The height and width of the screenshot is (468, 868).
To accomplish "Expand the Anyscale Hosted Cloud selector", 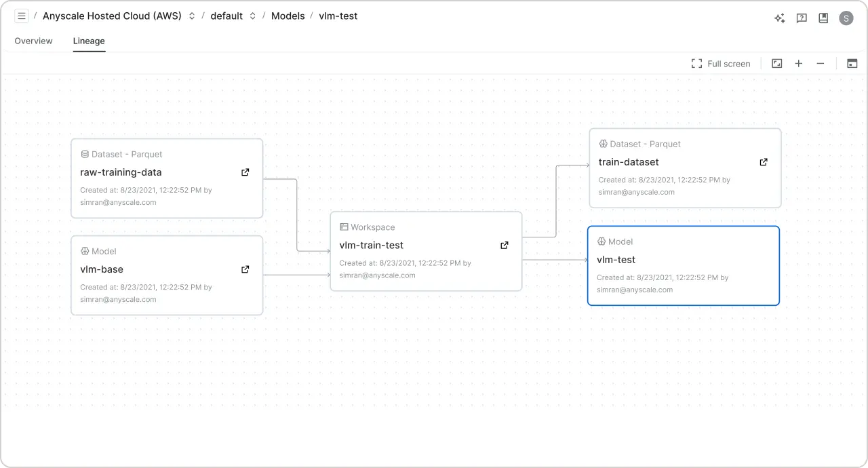I will (192, 16).
